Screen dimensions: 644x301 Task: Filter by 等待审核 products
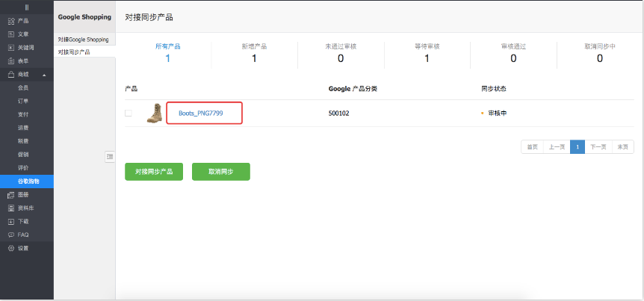(x=427, y=53)
